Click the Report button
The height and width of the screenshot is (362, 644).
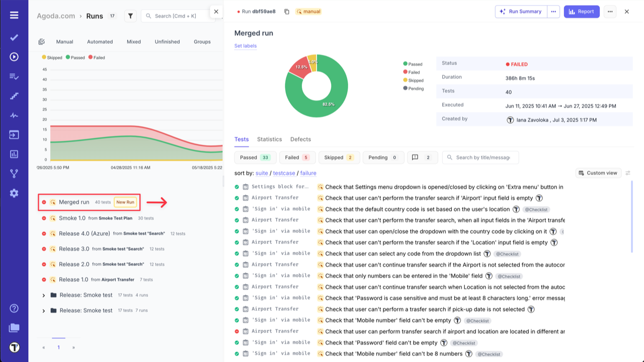point(582,11)
